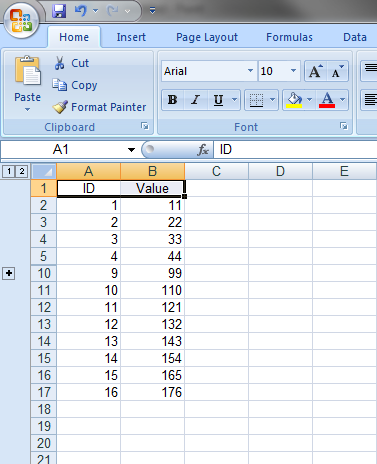377x464 pixels.
Task: Click cell with value 110
Action: tap(152, 290)
